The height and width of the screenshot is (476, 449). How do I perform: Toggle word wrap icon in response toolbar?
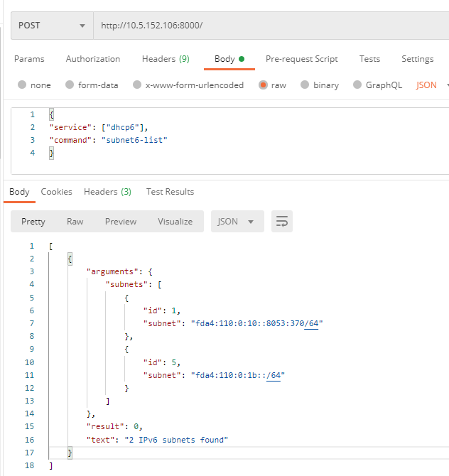point(282,221)
